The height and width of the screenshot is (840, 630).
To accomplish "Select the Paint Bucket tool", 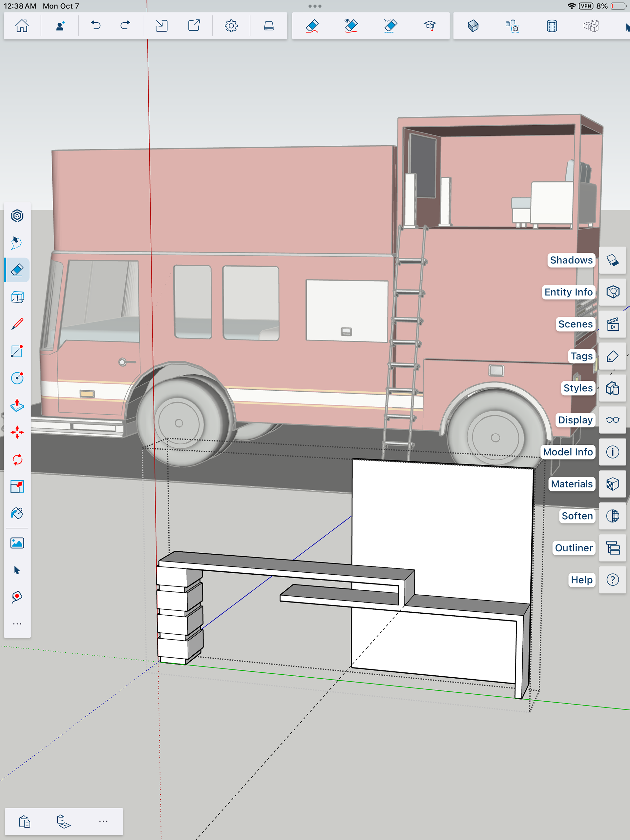I will 17,513.
